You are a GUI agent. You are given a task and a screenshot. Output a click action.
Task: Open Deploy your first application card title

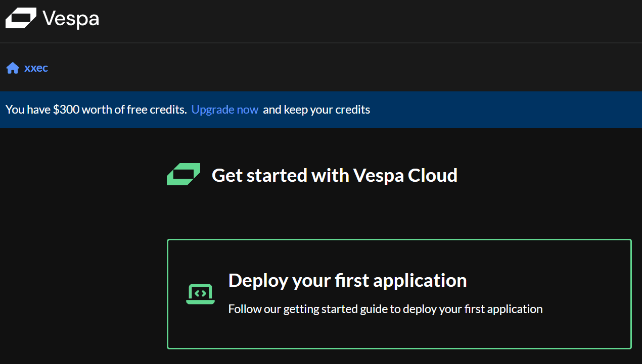[x=348, y=280]
